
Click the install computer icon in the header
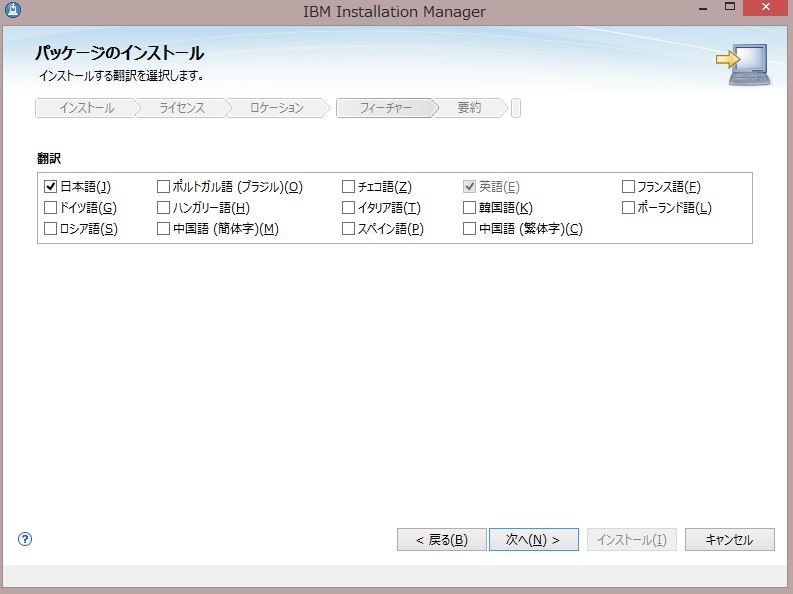coord(743,64)
